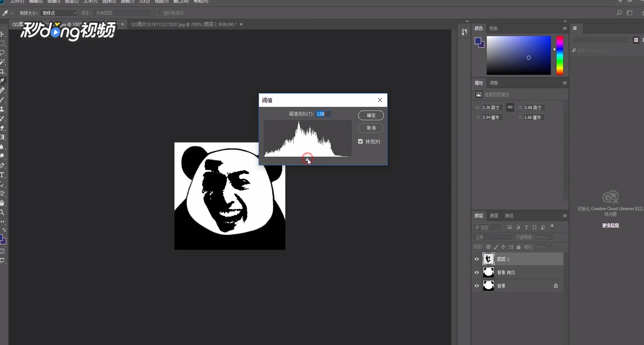
Task: Close the Threshold dialog
Action: point(380,100)
